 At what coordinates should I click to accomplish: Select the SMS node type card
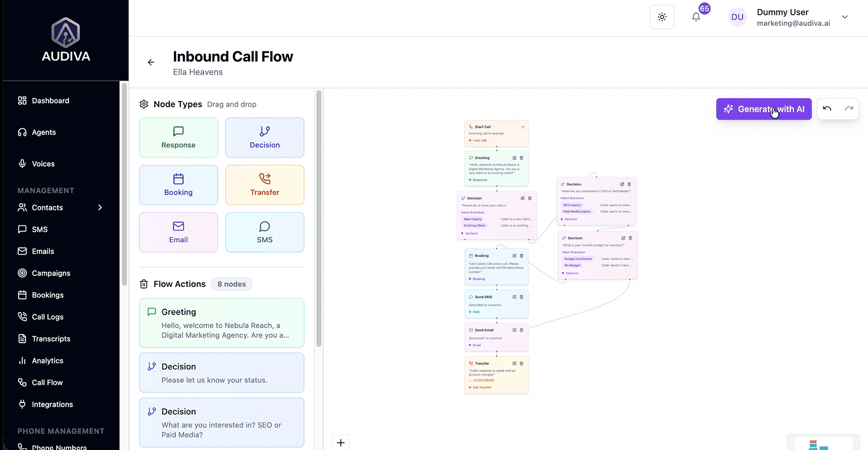click(x=264, y=232)
